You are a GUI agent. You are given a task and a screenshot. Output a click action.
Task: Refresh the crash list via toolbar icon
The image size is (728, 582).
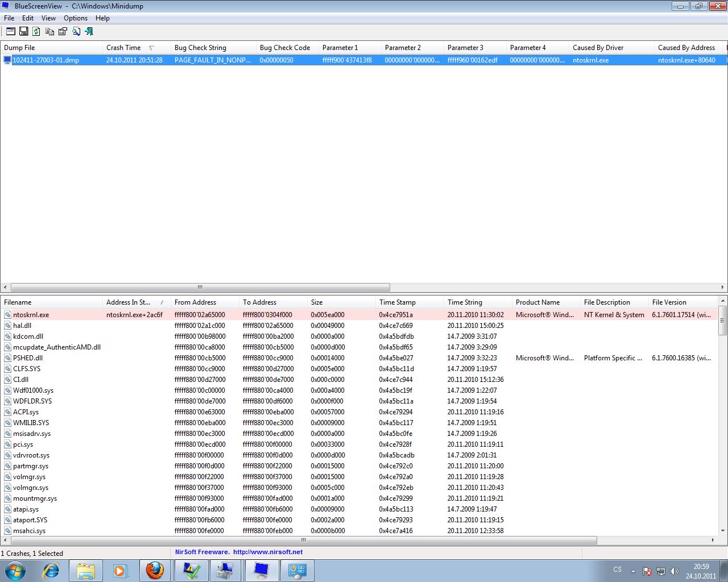tap(36, 31)
